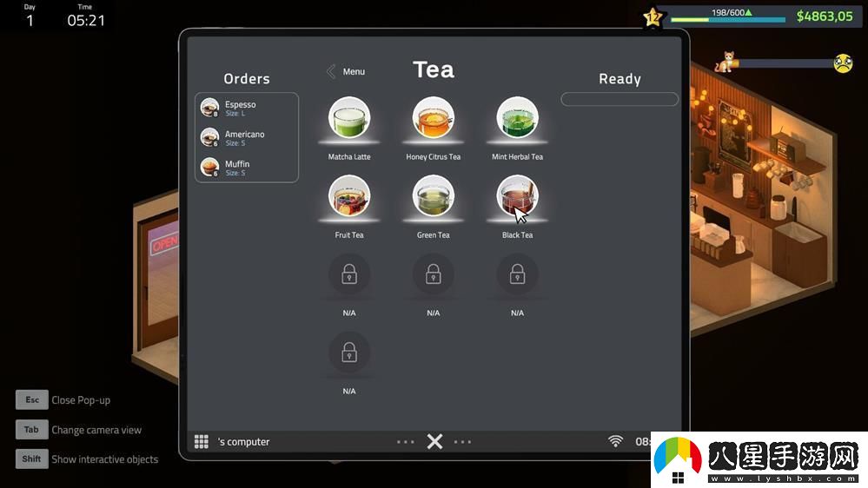Viewport: 868px width, 488px height.
Task: Select the Matcha Latte drink icon
Action: (x=349, y=118)
